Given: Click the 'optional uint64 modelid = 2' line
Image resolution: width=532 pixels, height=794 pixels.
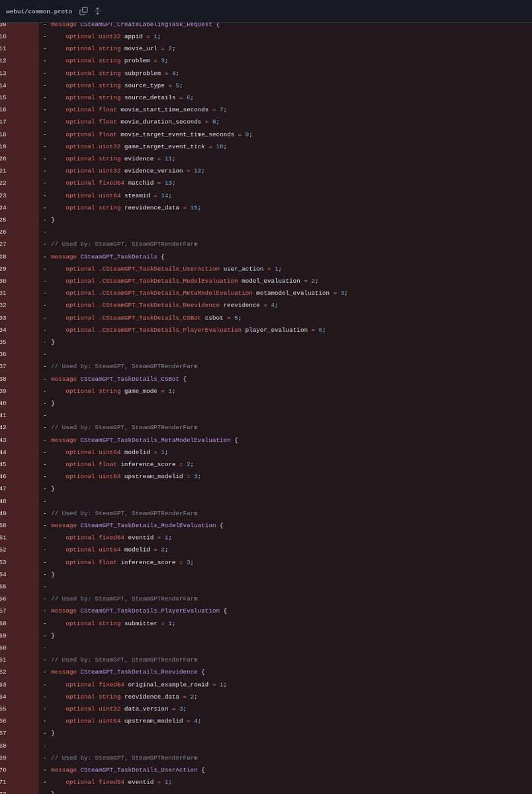Looking at the screenshot, I should tap(116, 550).
